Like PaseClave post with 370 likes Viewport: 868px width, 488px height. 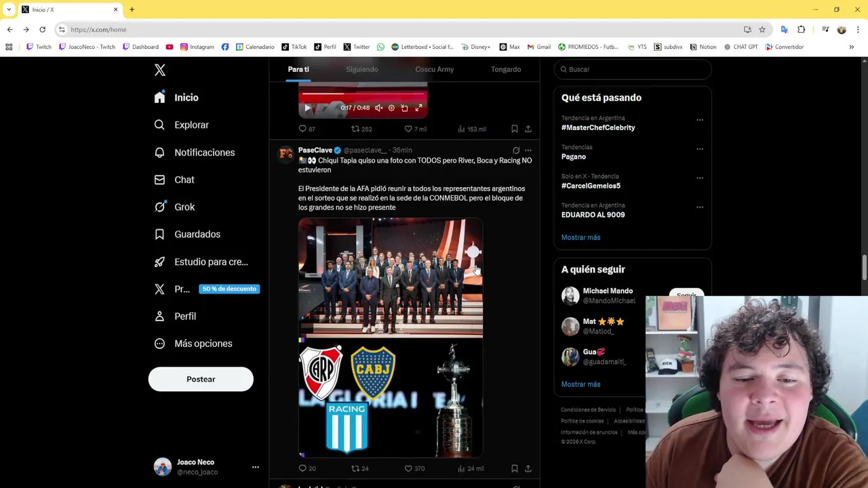tap(414, 468)
